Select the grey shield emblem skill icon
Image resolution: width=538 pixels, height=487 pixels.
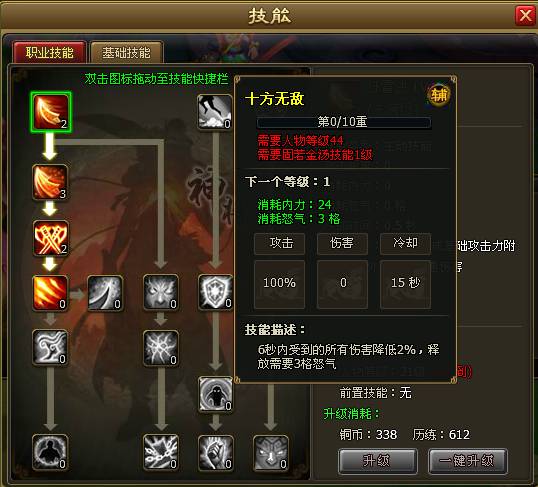pyautogui.click(x=215, y=292)
